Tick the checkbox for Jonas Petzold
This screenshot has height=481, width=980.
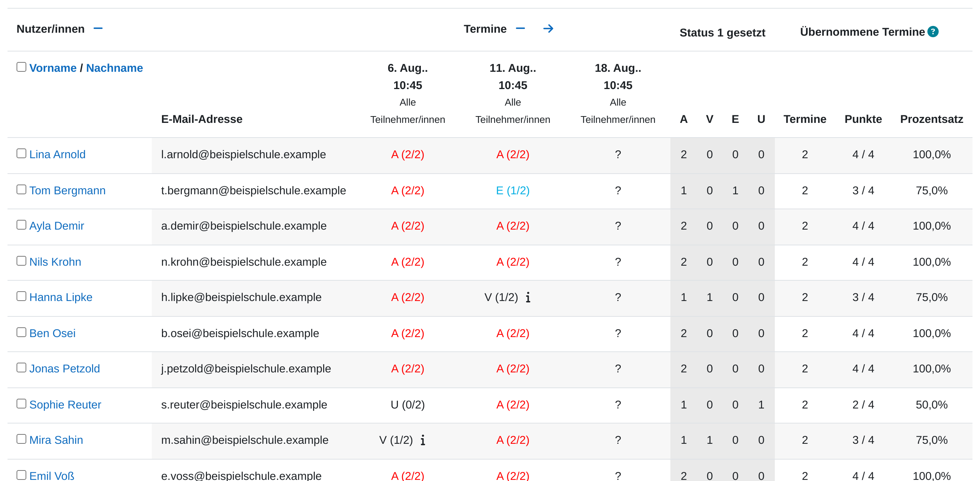[21, 368]
